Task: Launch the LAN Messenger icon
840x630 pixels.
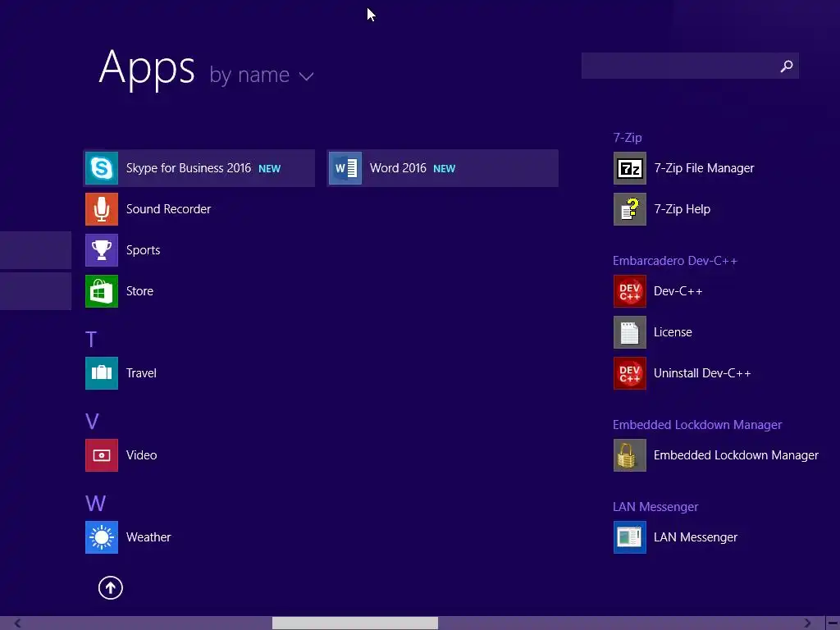Action: 629,537
